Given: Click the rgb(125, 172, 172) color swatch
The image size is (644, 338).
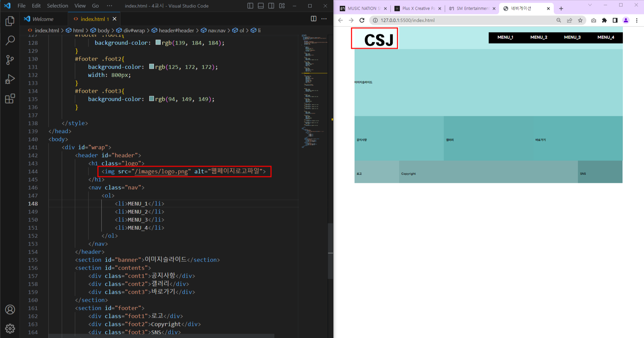Looking at the screenshot, I should pos(152,67).
